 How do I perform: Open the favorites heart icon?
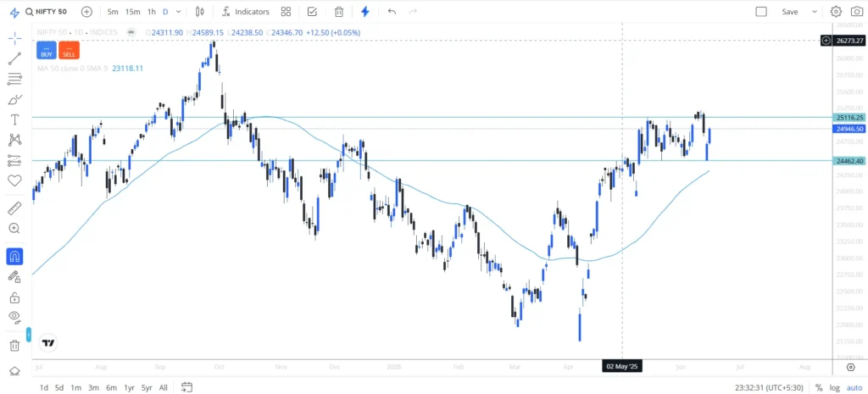(x=15, y=180)
